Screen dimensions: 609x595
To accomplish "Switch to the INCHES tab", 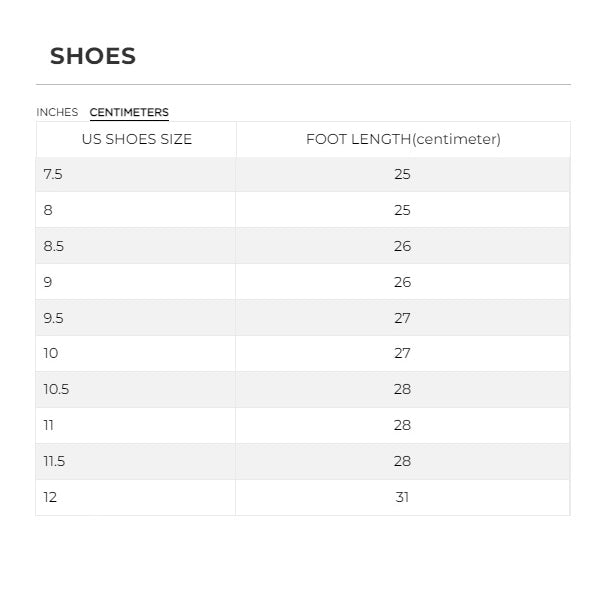I will [x=57, y=113].
